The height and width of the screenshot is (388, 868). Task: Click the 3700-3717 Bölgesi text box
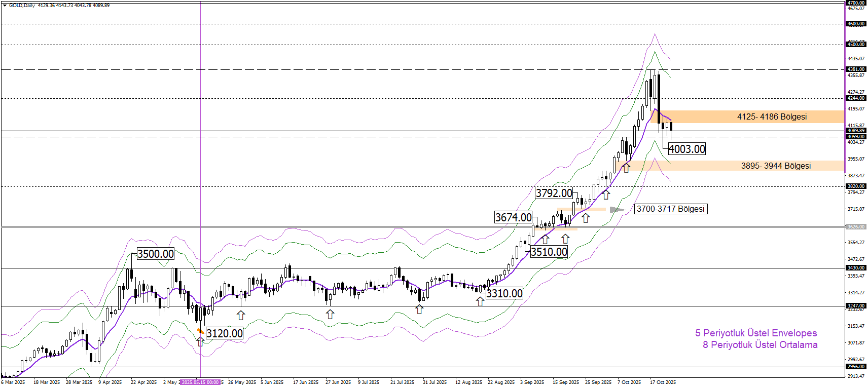670,209
